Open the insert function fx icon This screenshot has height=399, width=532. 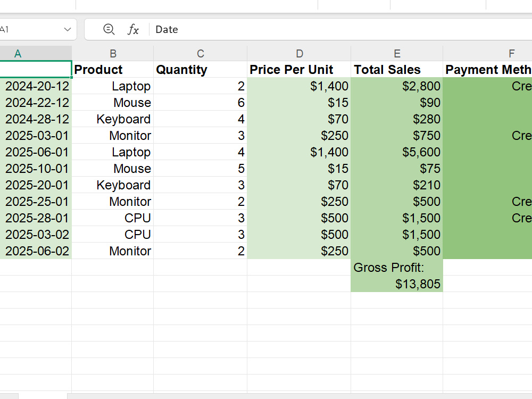pyautogui.click(x=133, y=29)
